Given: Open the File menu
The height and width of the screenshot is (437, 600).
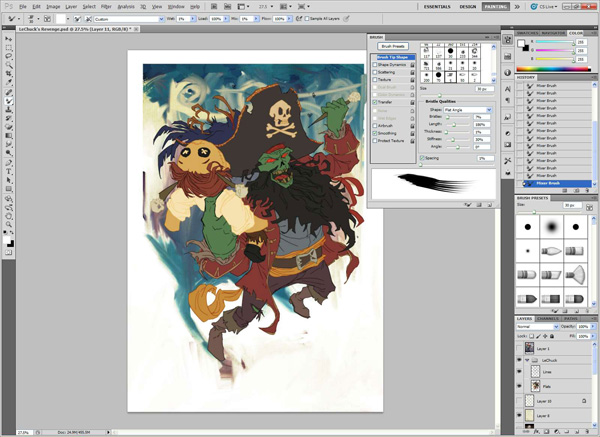Looking at the screenshot, I should (x=23, y=7).
